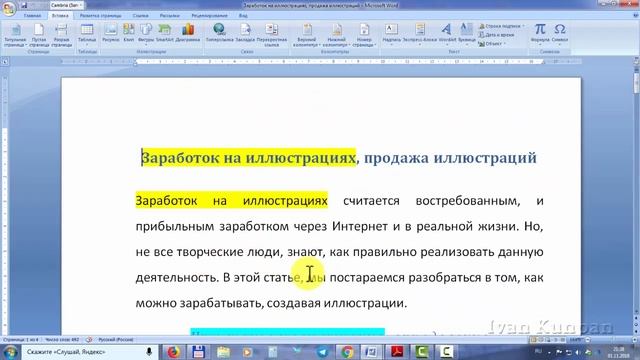Insert a picture (Рисунок)
Image resolution: width=640 pixels, height=360 pixels.
[111, 33]
